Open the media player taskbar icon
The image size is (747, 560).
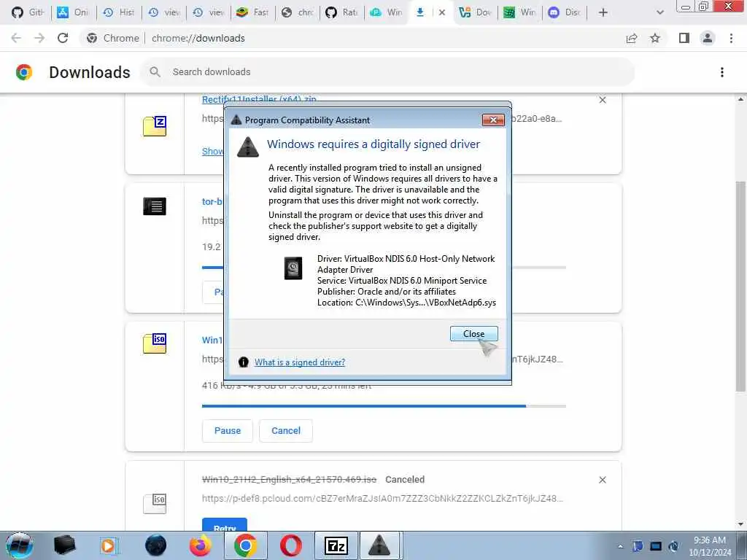[108, 545]
